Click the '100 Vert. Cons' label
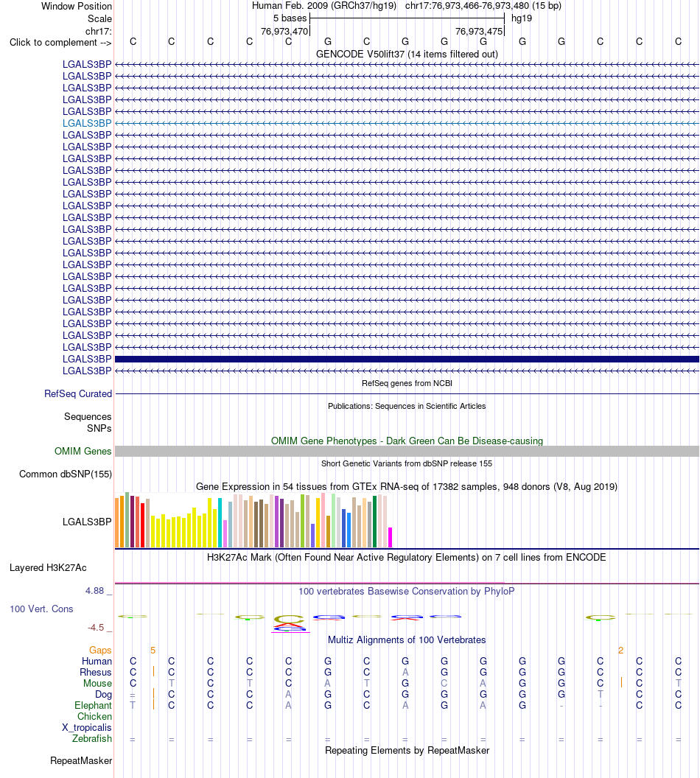The height and width of the screenshot is (778, 700). pyautogui.click(x=42, y=609)
